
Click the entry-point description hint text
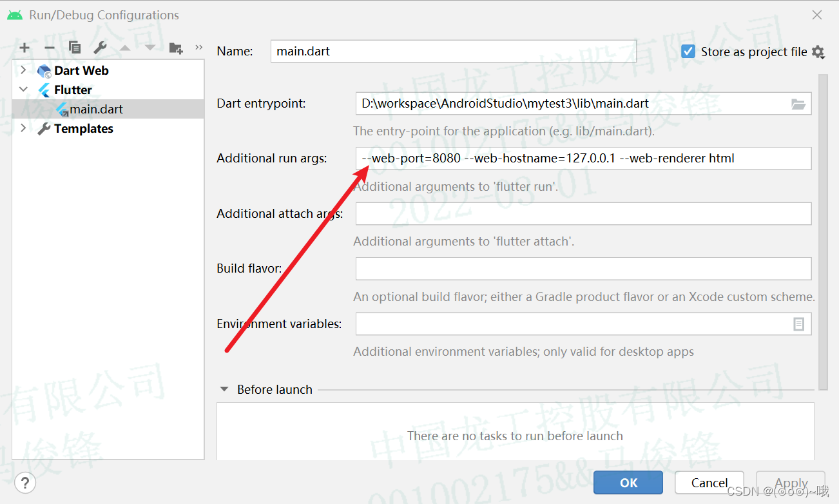tap(504, 131)
